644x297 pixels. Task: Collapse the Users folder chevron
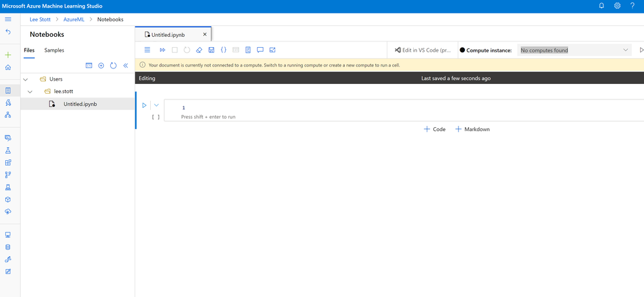pyautogui.click(x=26, y=79)
